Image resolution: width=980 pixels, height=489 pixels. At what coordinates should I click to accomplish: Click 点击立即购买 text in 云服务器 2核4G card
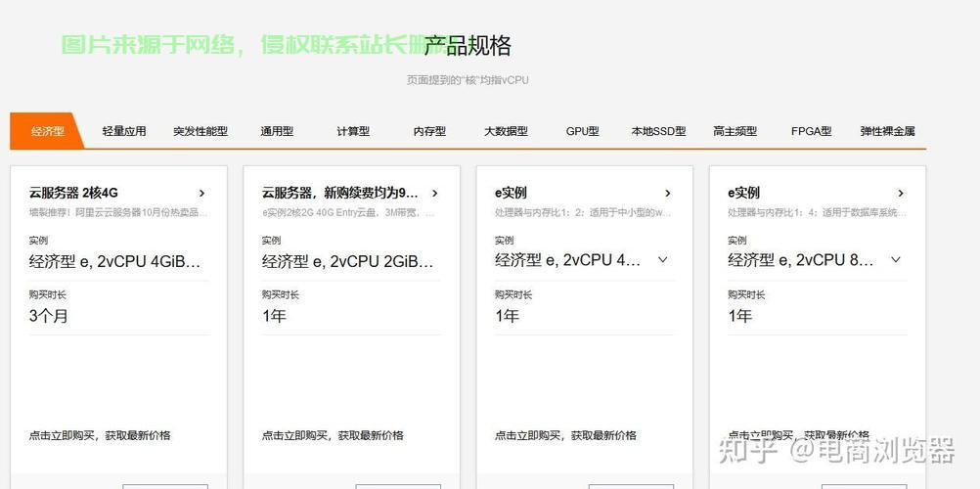click(100, 435)
